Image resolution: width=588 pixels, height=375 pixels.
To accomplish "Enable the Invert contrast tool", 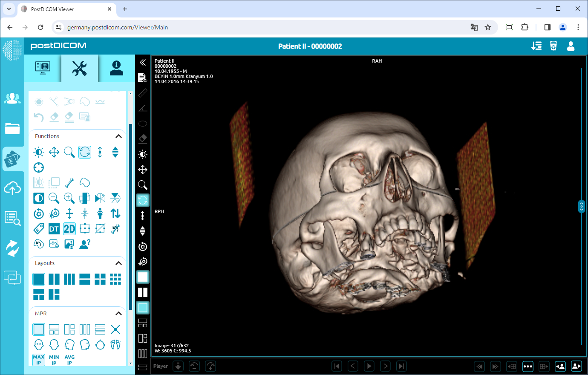I will [x=38, y=198].
